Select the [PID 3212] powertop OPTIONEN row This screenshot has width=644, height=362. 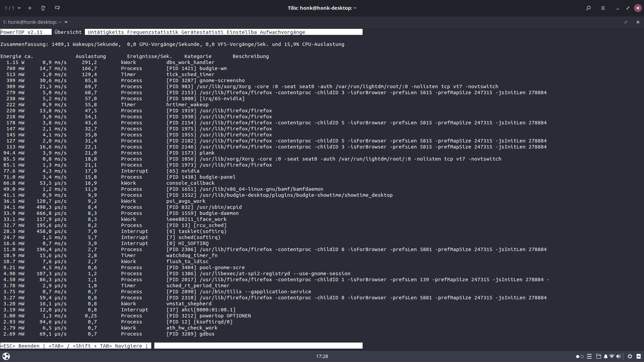126,316
